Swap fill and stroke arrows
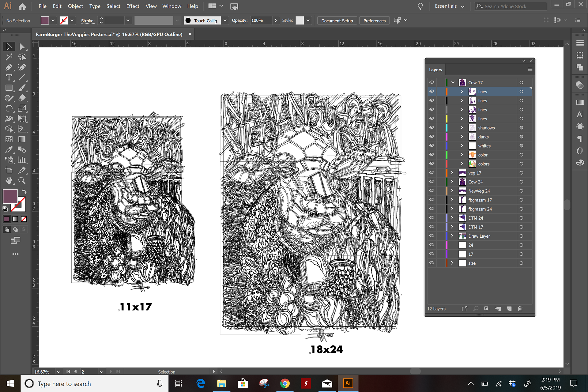 (24, 192)
